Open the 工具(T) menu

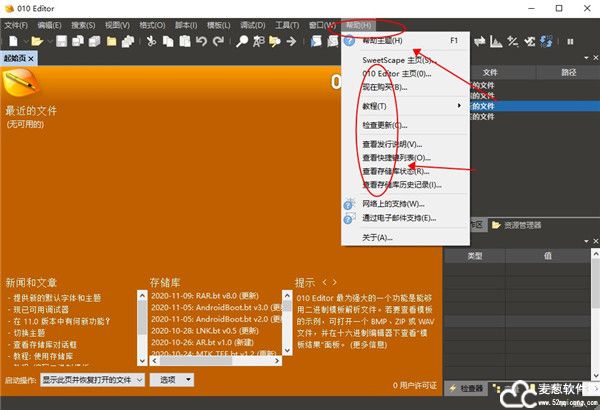(x=287, y=26)
